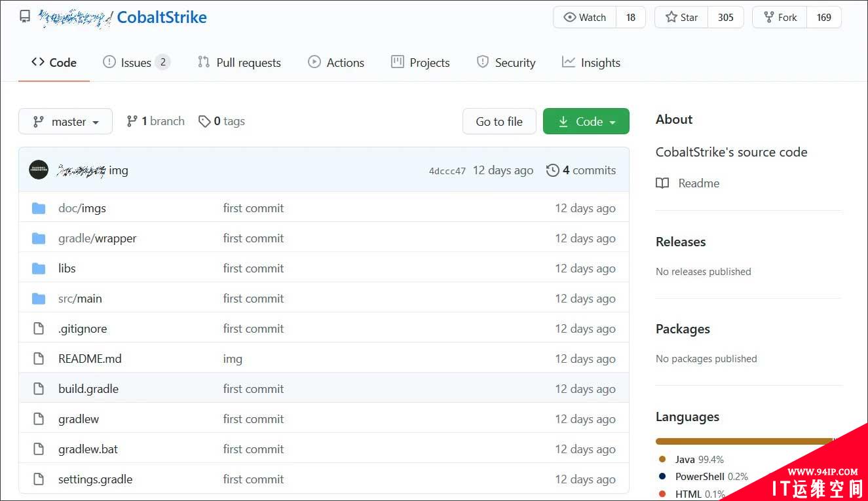Switch to the Code tab
The width and height of the screenshot is (868, 501).
click(54, 63)
